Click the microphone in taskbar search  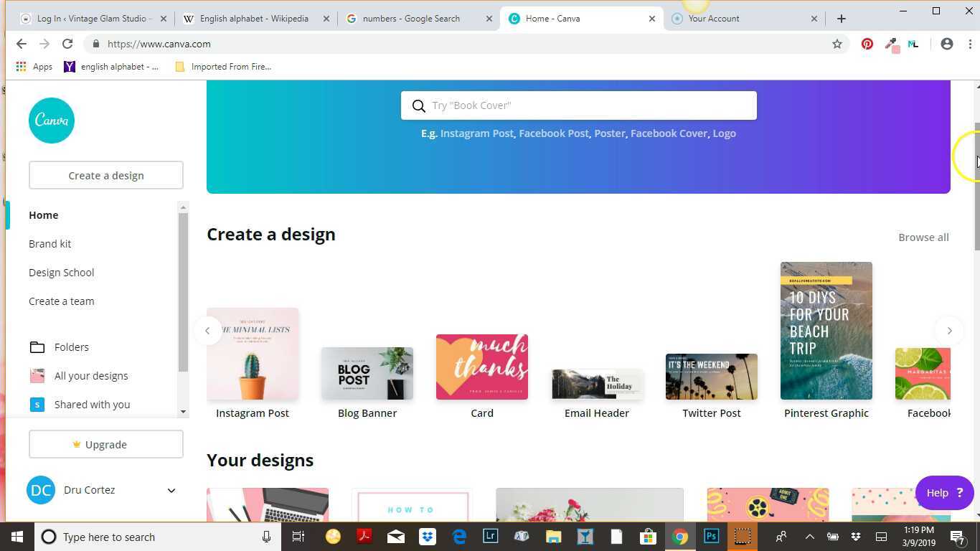point(266,537)
